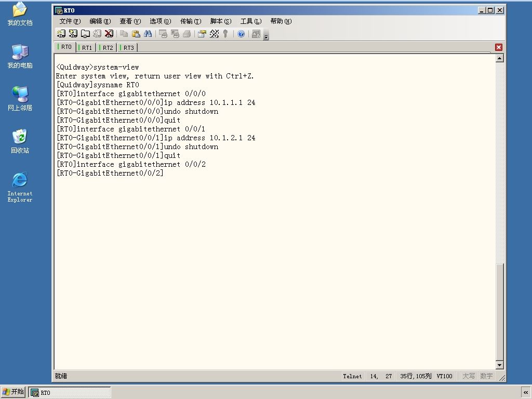Switch to the RT0 session tab
This screenshot has width=532, height=399.
65,47
